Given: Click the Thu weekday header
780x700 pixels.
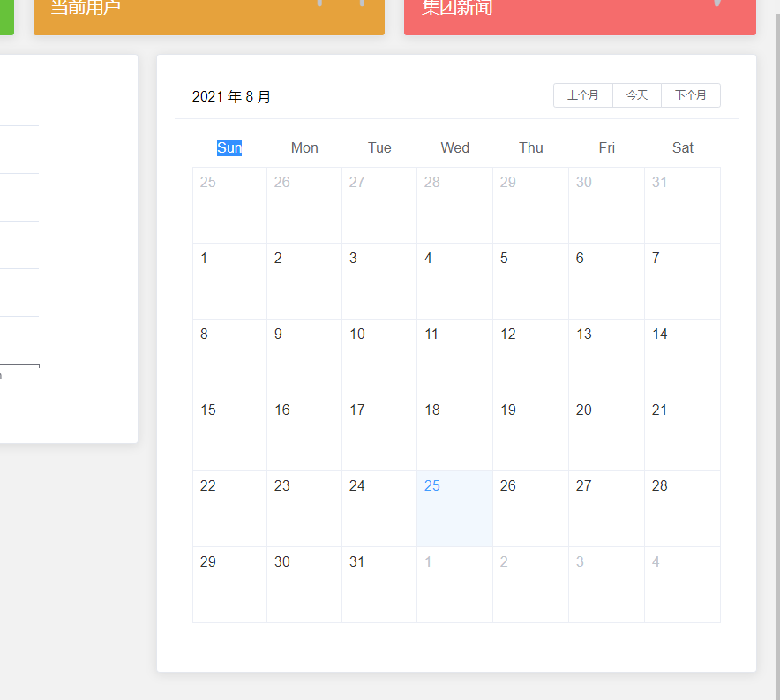Looking at the screenshot, I should [531, 147].
